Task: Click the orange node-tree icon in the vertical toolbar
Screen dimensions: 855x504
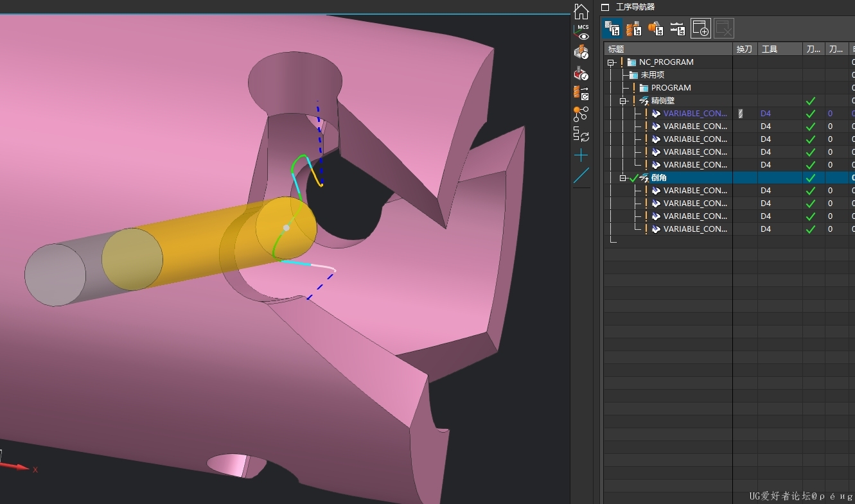Action: pyautogui.click(x=581, y=114)
